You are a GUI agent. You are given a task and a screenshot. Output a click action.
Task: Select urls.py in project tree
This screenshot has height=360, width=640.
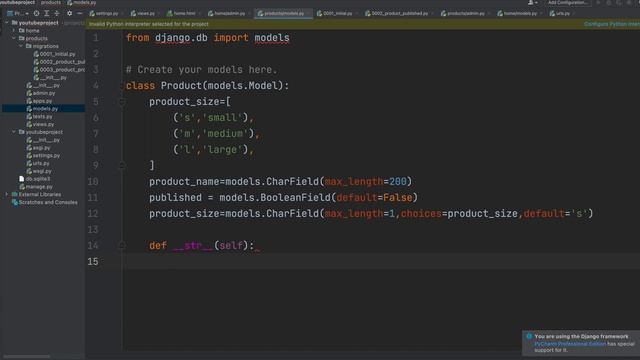pyautogui.click(x=41, y=163)
